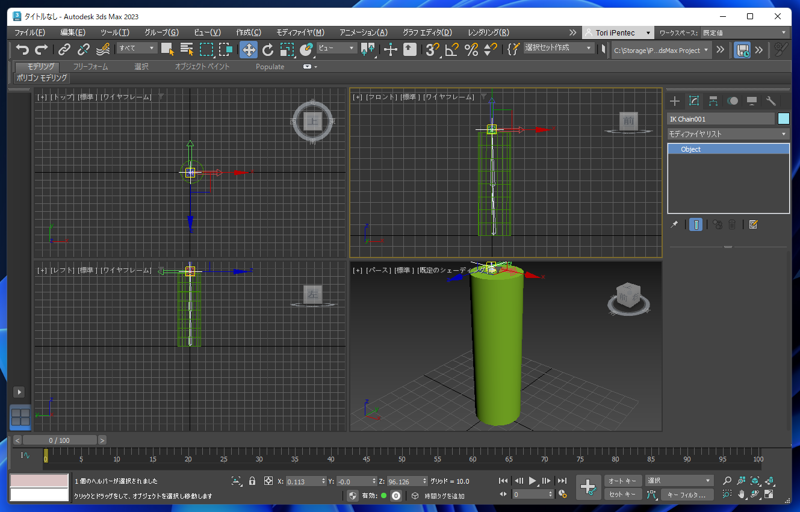This screenshot has width=800, height=512.
Task: Click the ポリゴン モデリング panel button
Action: [42, 78]
